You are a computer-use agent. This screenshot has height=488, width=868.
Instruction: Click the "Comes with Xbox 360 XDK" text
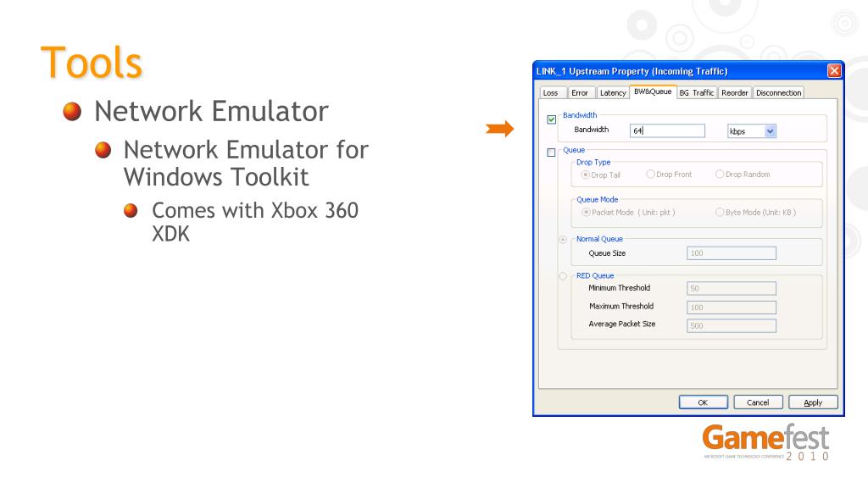click(x=255, y=222)
